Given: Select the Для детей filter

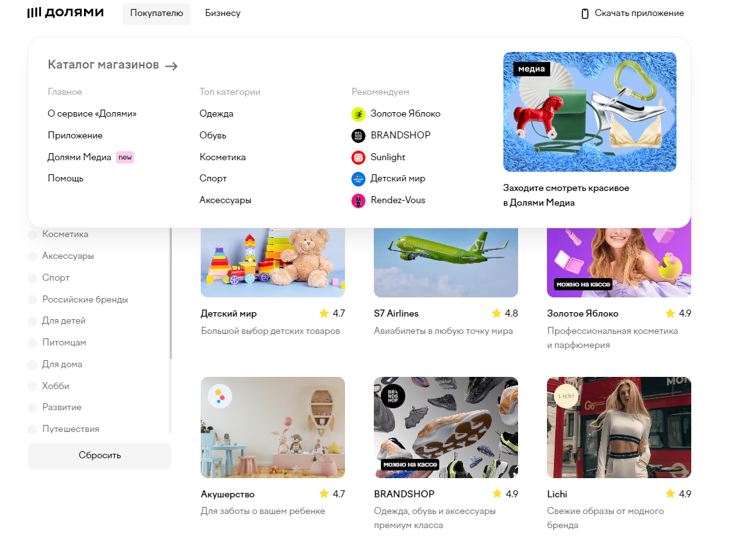Looking at the screenshot, I should coord(32,321).
